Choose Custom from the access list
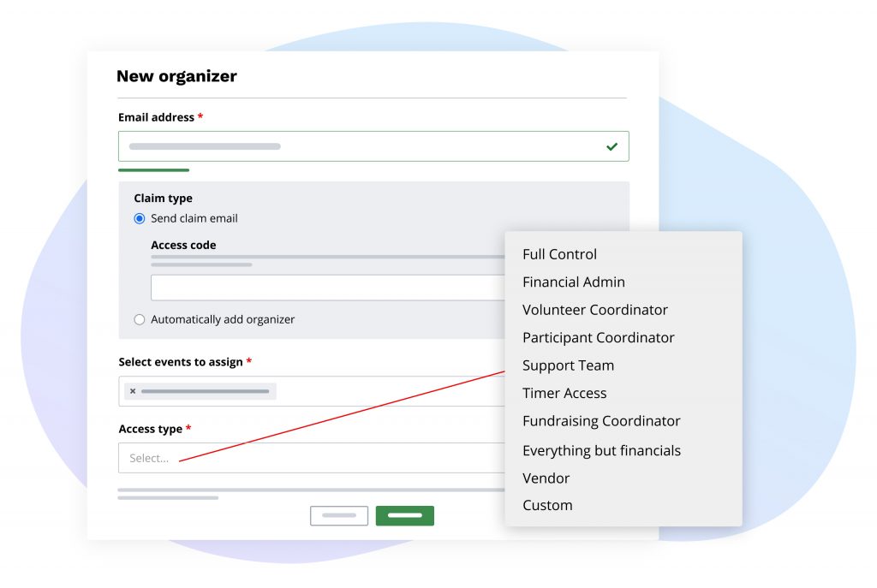 click(x=547, y=505)
